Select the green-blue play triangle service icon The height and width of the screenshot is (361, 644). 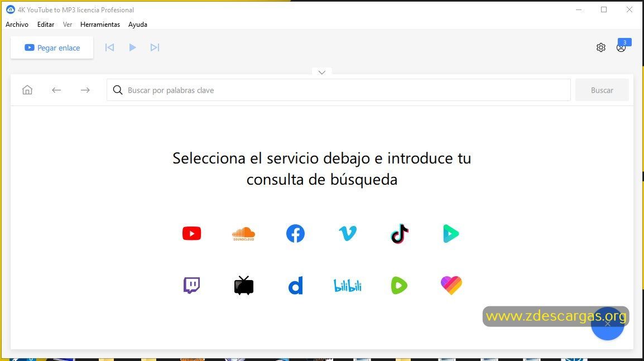tap(451, 234)
